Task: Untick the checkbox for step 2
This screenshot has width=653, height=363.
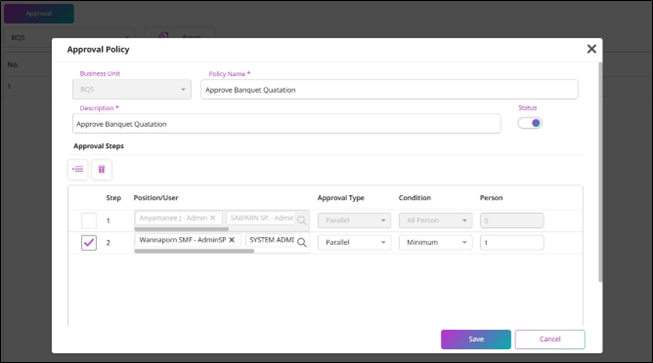Action: click(x=89, y=242)
